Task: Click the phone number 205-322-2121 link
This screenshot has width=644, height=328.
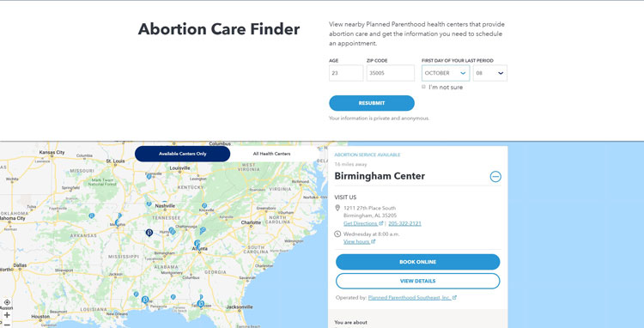Action: pos(404,223)
